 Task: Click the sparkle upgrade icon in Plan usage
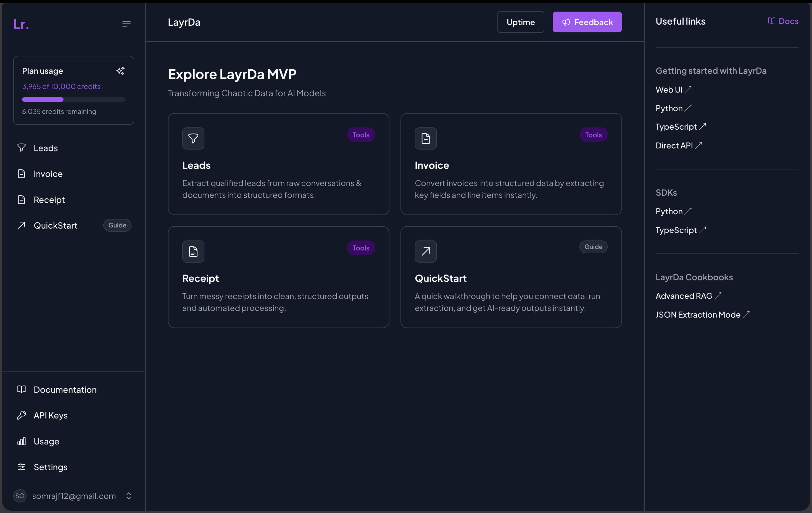120,70
